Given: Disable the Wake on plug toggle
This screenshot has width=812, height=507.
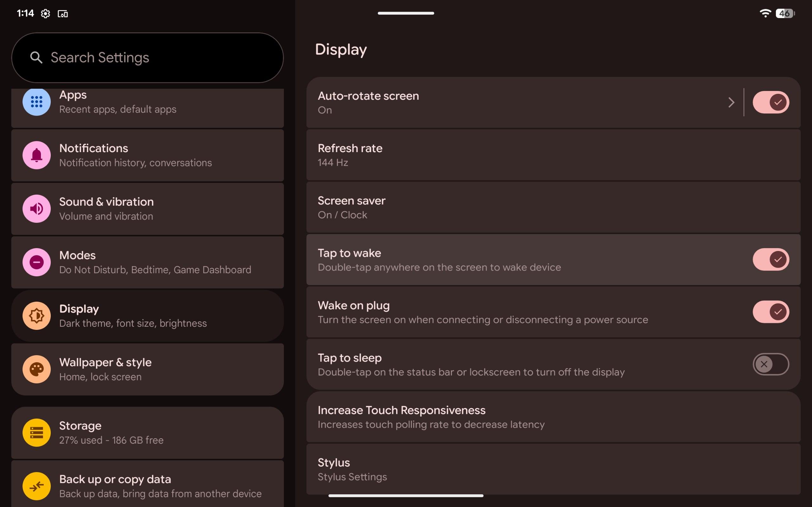Looking at the screenshot, I should coord(770,312).
